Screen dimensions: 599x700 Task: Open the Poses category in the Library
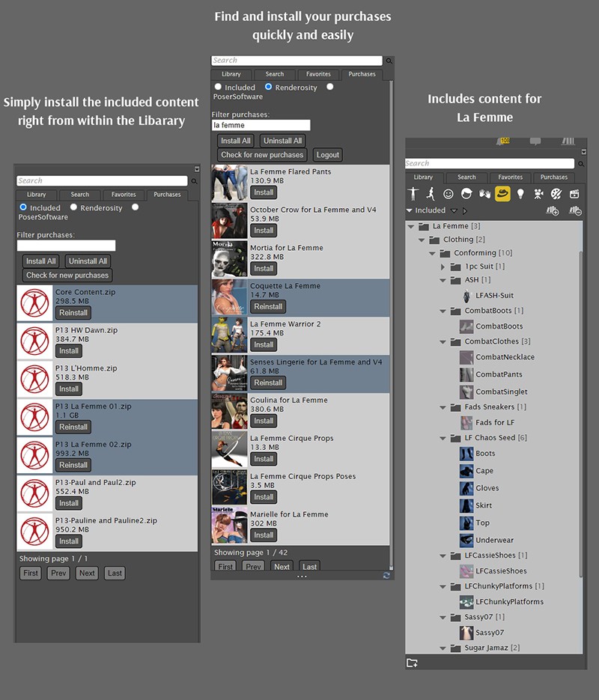[432, 193]
